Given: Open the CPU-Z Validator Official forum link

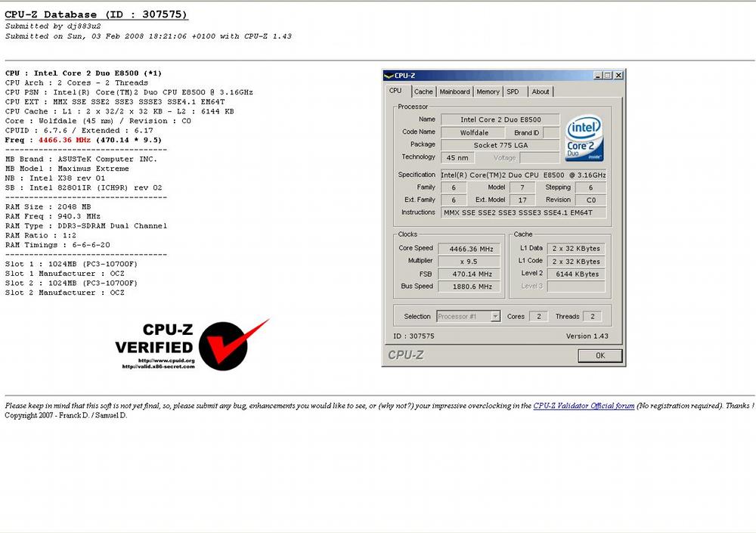Looking at the screenshot, I should pos(584,406).
